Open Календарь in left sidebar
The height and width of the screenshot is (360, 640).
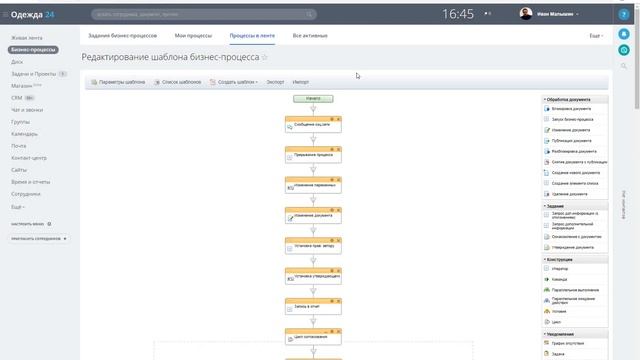pyautogui.click(x=24, y=134)
